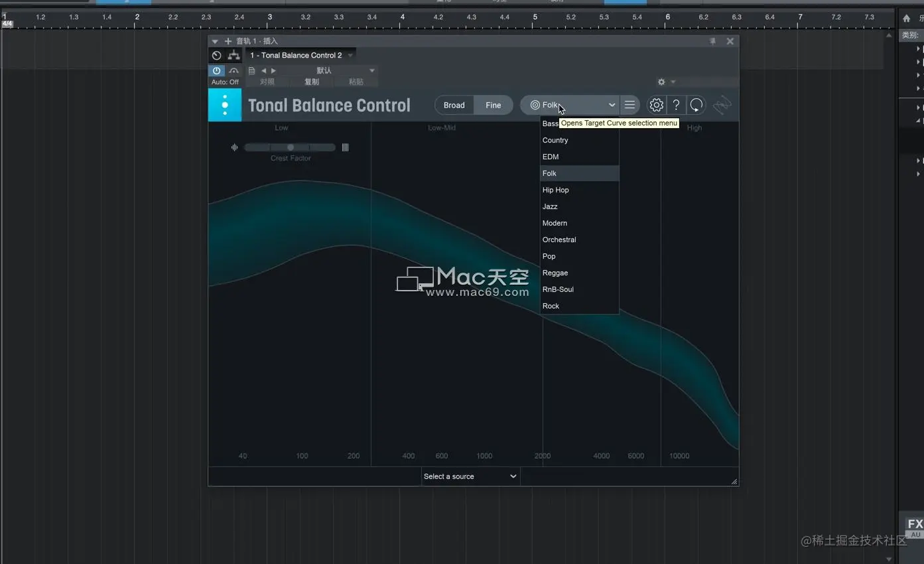This screenshot has height=564, width=924.
Task: Go to the next preset with the right arrow
Action: tap(273, 70)
